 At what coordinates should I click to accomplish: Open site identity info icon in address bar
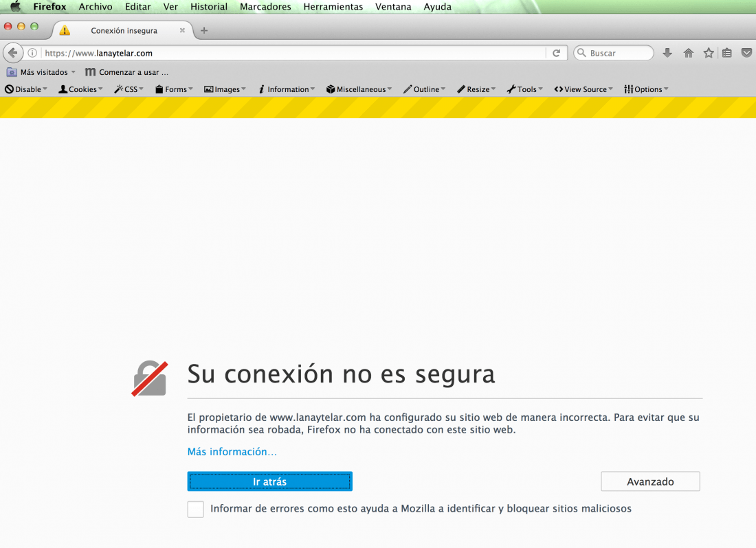pyautogui.click(x=32, y=53)
